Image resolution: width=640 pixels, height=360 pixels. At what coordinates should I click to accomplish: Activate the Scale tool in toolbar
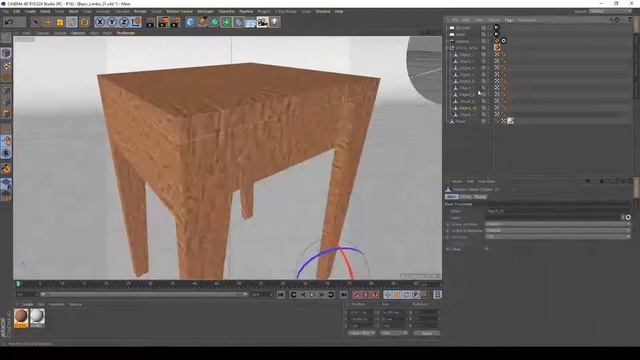pyautogui.click(x=60, y=22)
